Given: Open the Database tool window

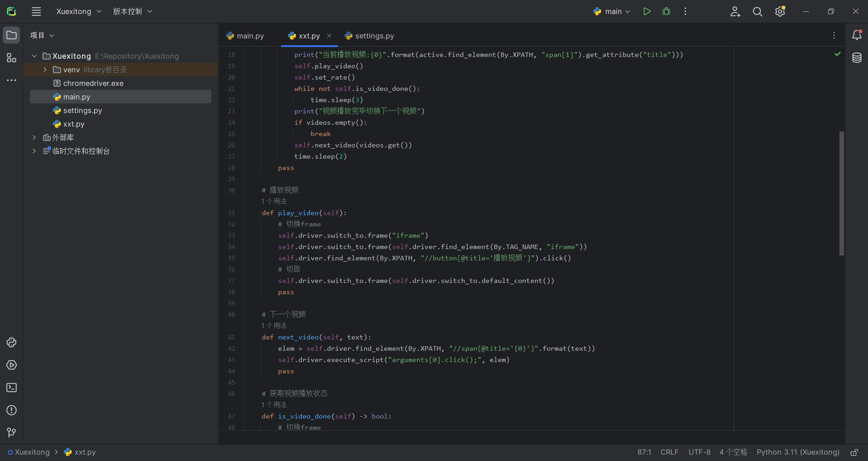Looking at the screenshot, I should click(x=857, y=58).
